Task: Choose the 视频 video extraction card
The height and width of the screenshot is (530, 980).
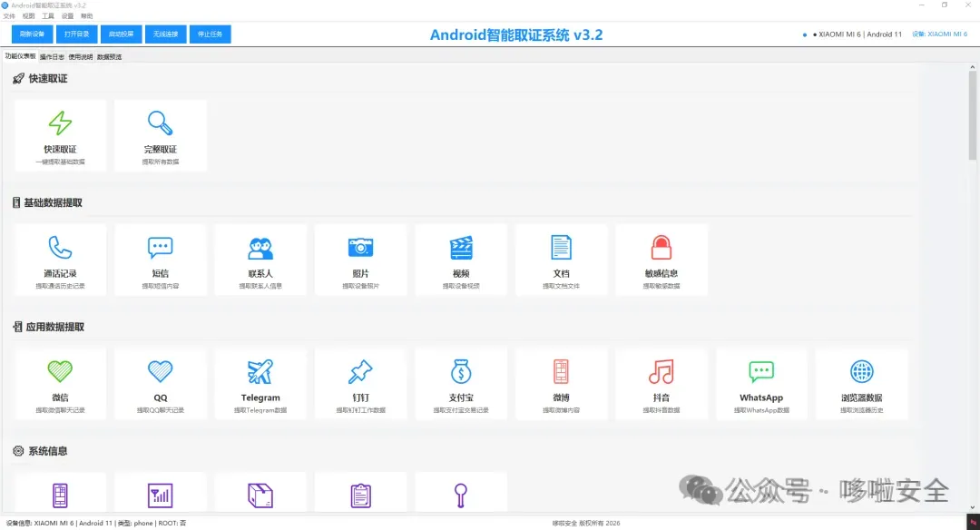Action: 461,260
